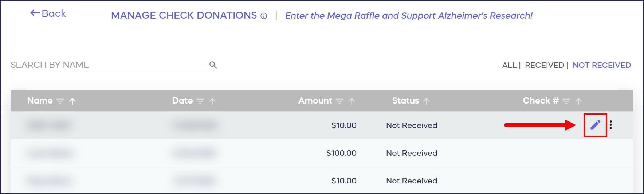Show ALL check donations
The image size is (644, 194).
[509, 65]
